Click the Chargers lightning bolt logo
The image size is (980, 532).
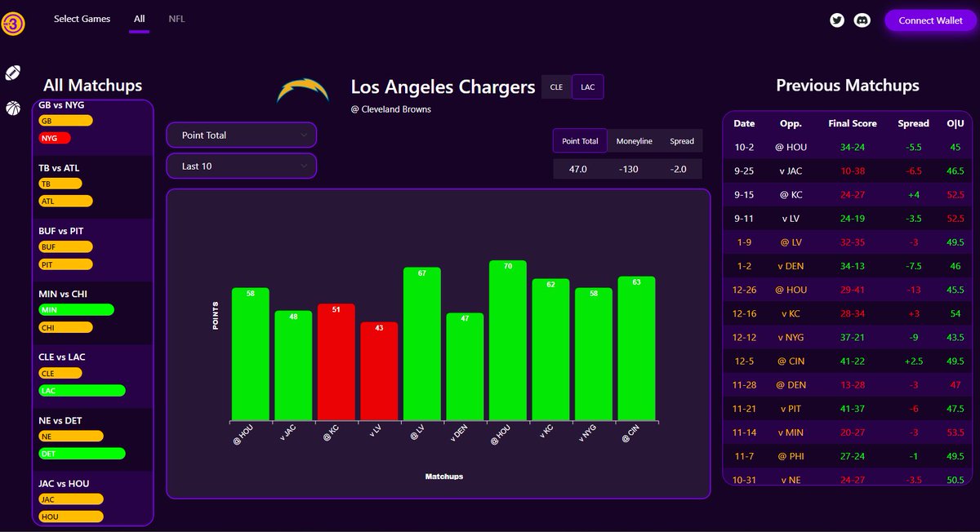click(x=303, y=90)
